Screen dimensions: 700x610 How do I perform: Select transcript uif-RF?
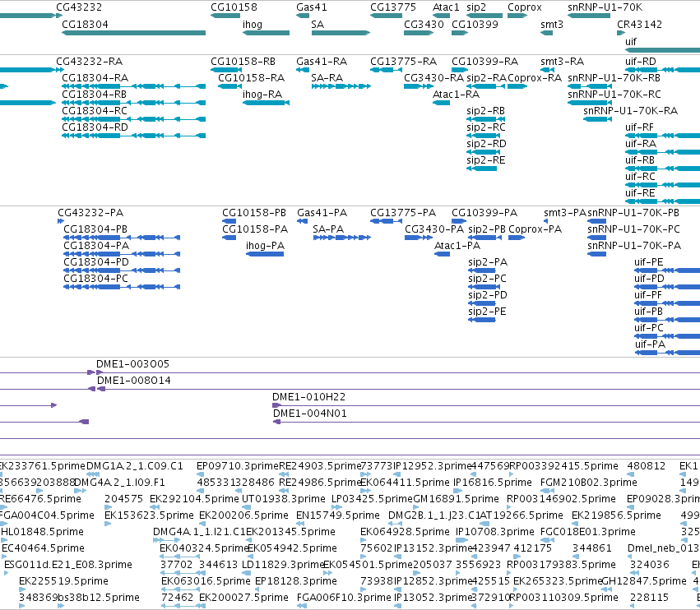[x=662, y=136]
